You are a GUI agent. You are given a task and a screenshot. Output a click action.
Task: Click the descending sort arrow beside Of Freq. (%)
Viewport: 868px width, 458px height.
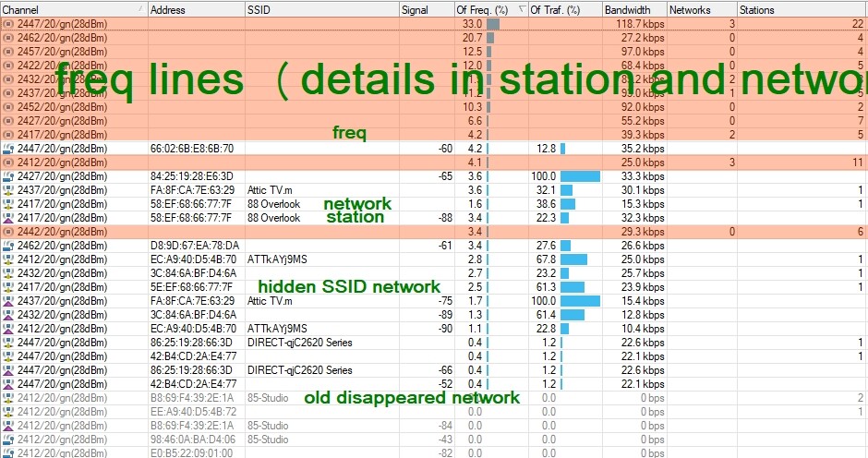[x=522, y=9]
